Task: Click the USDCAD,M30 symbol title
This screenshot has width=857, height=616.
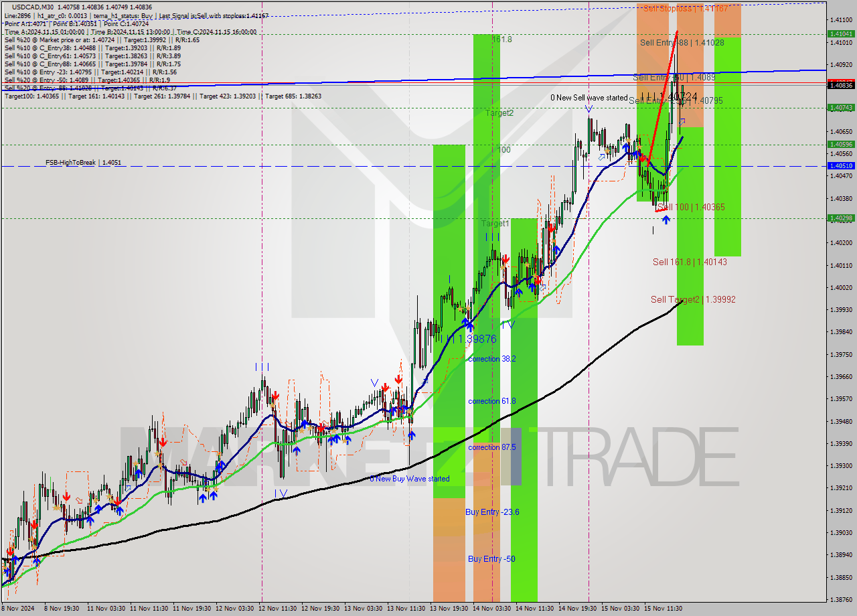Action: coord(31,7)
